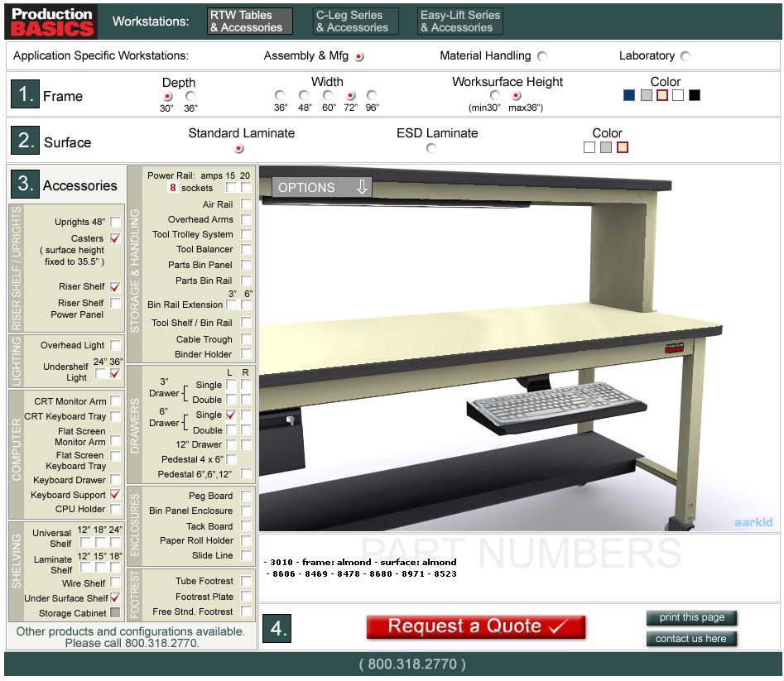Screen dimensions: 784x681
Task: Set frame width to 48"
Action: tap(304, 95)
